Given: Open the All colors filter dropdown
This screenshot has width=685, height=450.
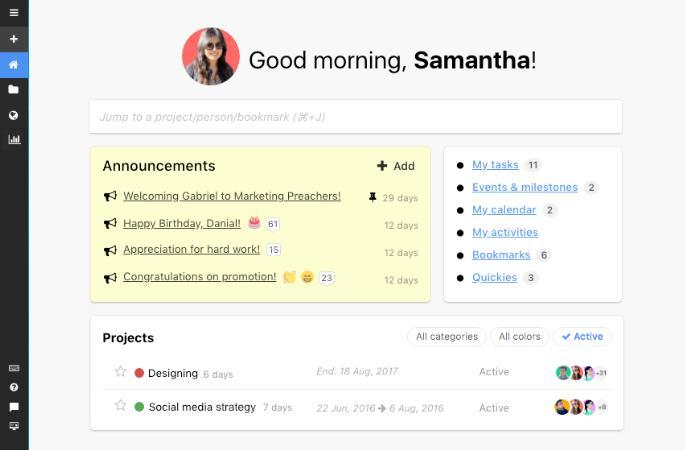Looking at the screenshot, I should 519,337.
